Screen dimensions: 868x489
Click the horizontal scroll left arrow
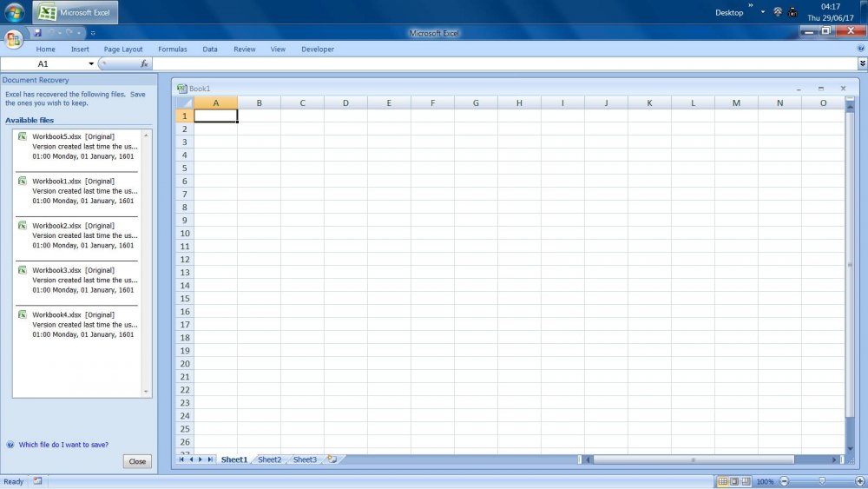pos(588,459)
